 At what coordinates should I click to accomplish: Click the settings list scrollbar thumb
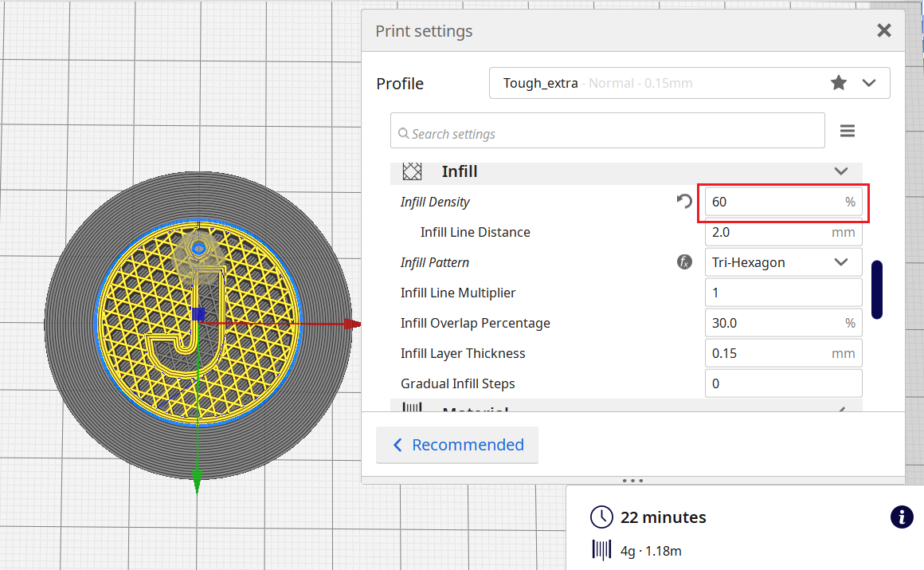[877, 289]
